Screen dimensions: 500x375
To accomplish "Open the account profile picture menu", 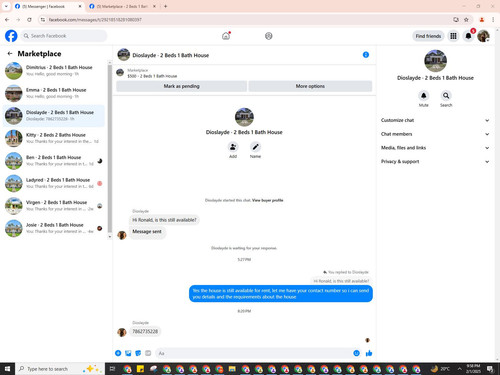I will pos(483,36).
